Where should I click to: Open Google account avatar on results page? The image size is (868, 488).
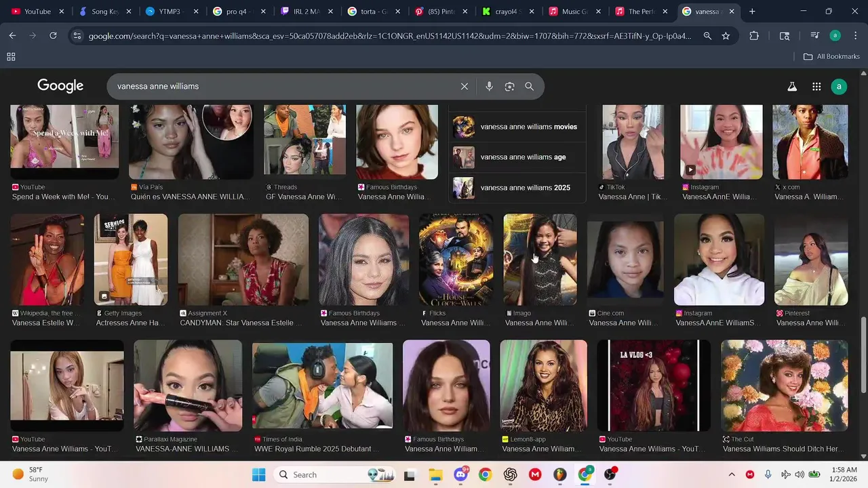click(839, 87)
